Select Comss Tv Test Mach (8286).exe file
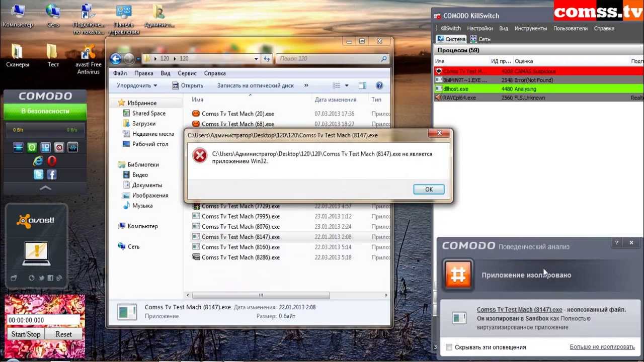Viewport: 644px width, 362px height. (x=235, y=257)
